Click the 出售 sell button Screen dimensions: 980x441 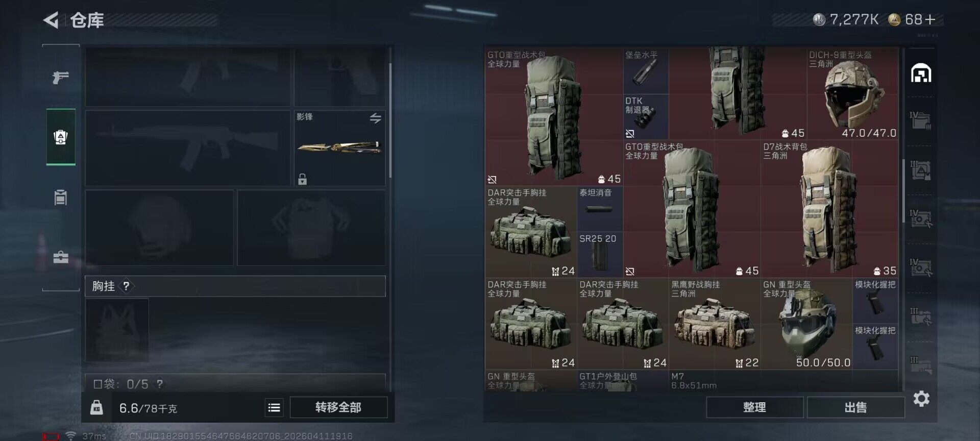(855, 407)
